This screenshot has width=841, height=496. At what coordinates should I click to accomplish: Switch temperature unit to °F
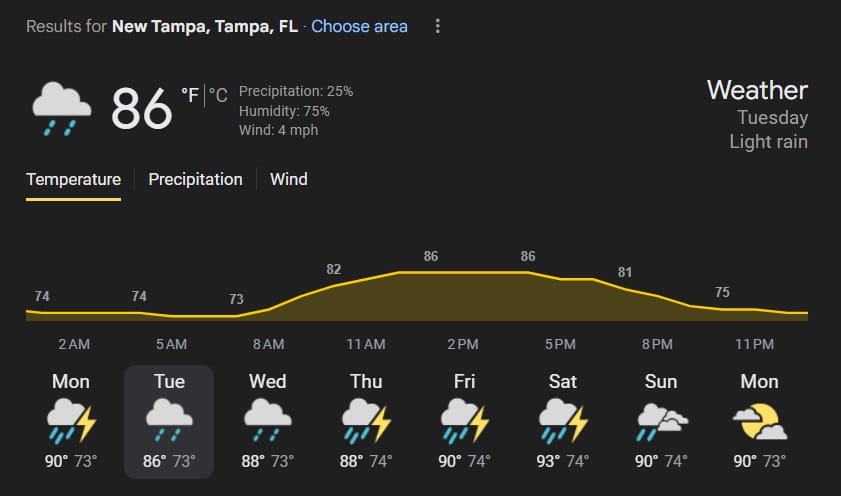(190, 95)
